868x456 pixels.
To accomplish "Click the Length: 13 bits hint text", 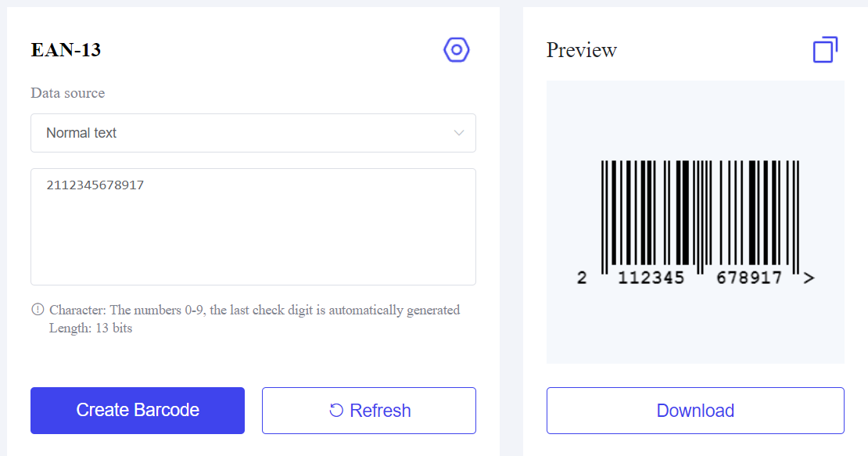I will coord(91,329).
